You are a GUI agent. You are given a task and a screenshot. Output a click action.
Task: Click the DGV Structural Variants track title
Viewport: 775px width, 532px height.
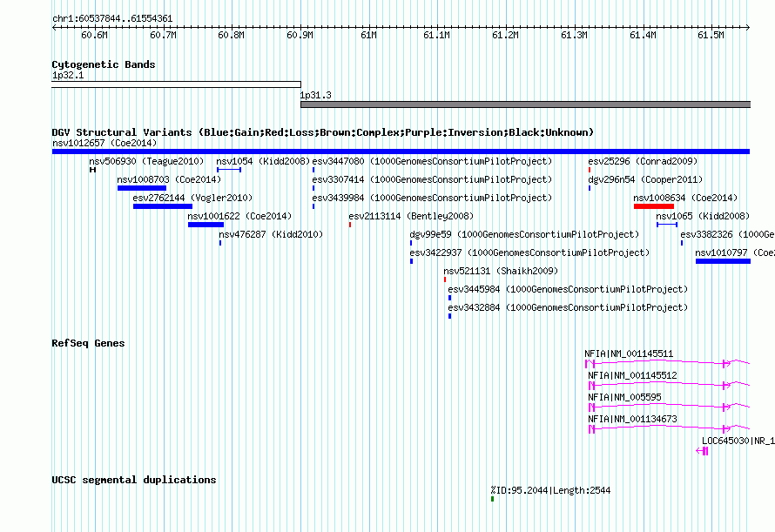pos(323,132)
